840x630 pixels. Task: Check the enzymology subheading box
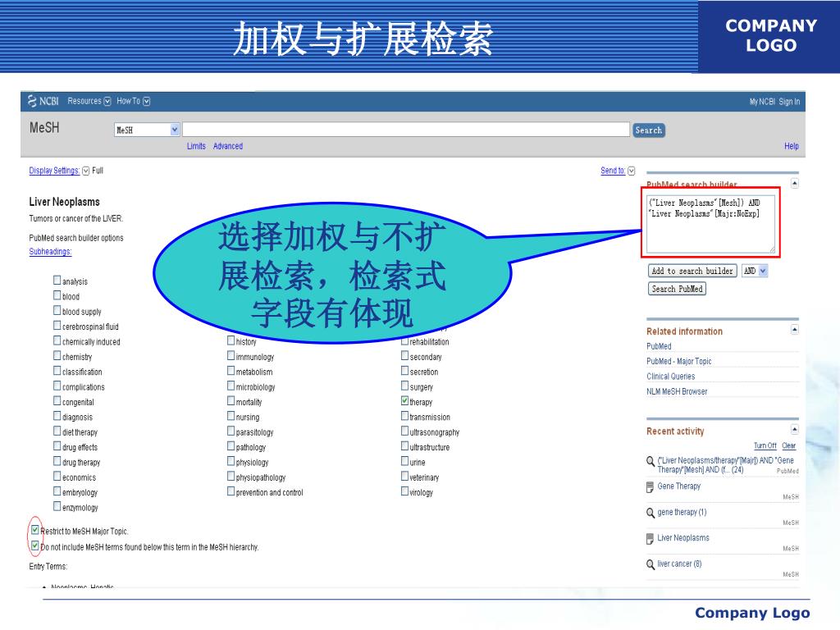tap(57, 505)
